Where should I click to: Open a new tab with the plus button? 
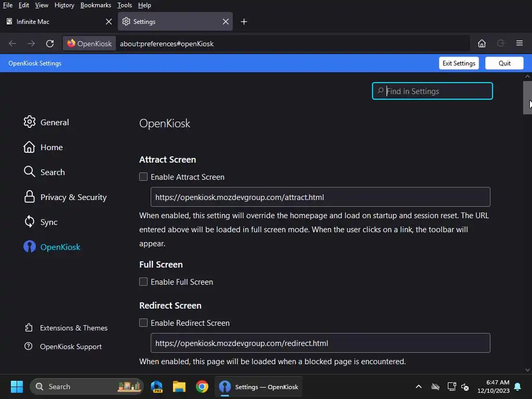click(244, 22)
